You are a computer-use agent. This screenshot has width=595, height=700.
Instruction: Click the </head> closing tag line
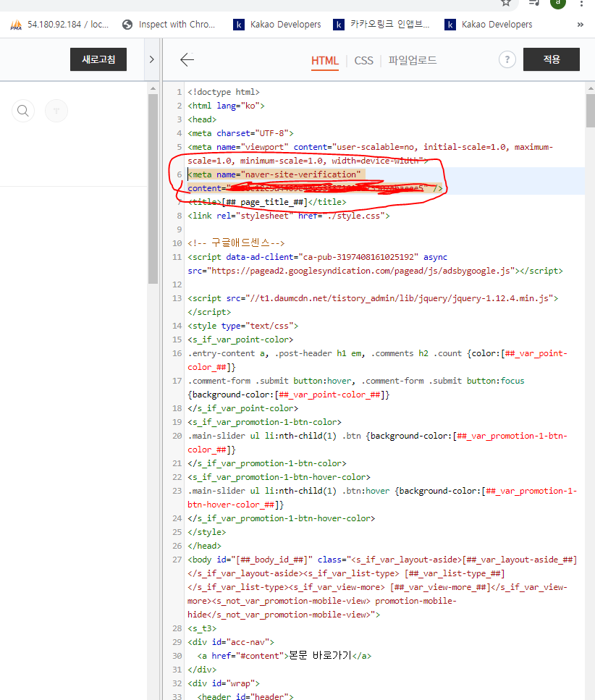point(204,546)
